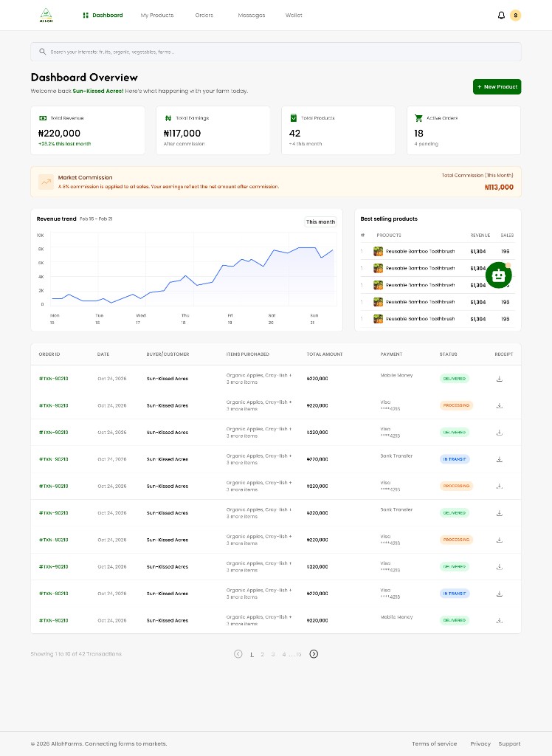
Task: Open the user avatar S menu
Action: 515,16
